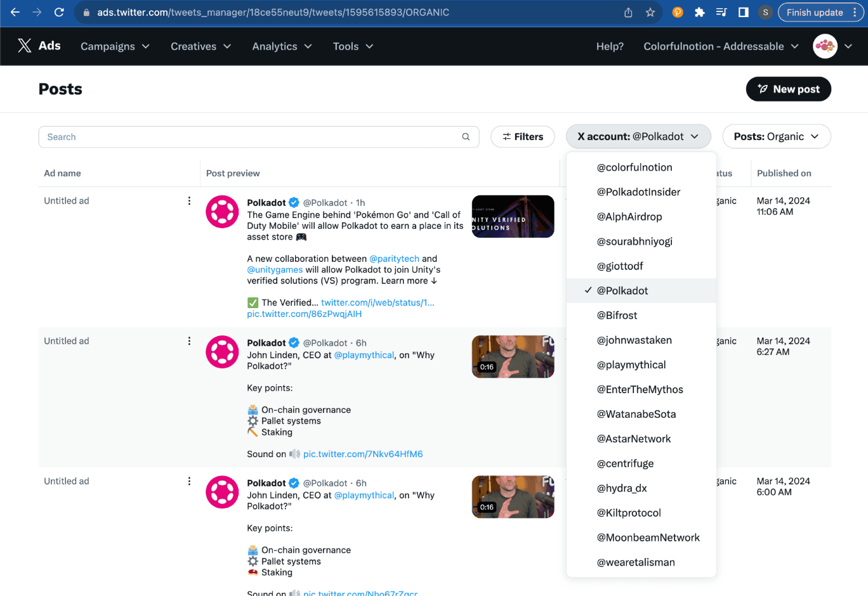Open the Filters button
868x596 pixels.
coord(523,137)
